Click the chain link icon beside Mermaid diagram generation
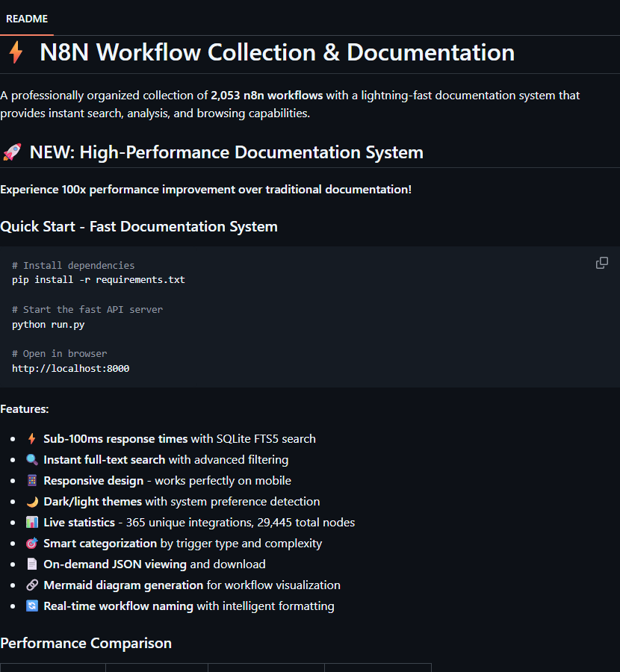 pos(31,585)
